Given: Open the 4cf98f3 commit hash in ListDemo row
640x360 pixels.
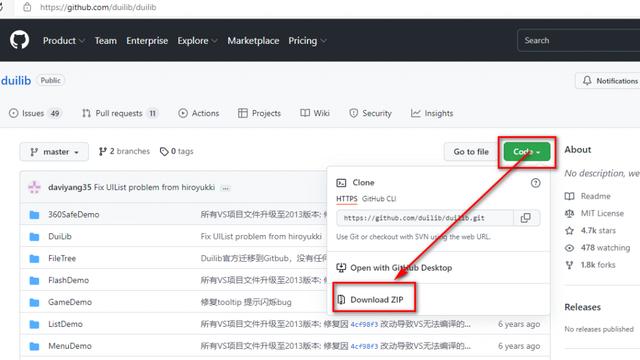Looking at the screenshot, I should (x=364, y=324).
